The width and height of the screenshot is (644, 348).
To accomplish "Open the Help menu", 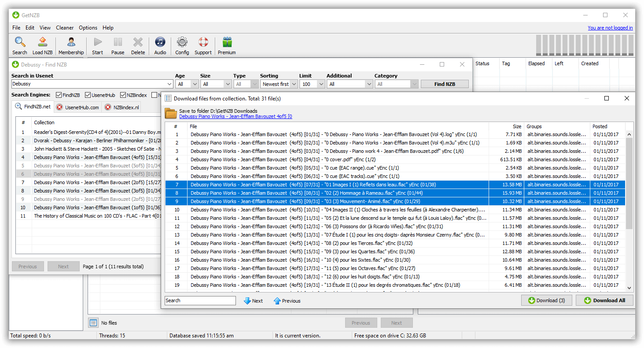I will pyautogui.click(x=108, y=27).
